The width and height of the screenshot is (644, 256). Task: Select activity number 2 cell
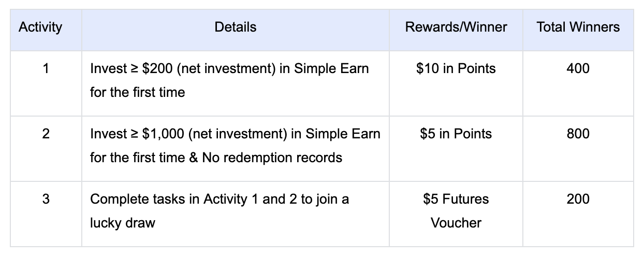tap(46, 134)
